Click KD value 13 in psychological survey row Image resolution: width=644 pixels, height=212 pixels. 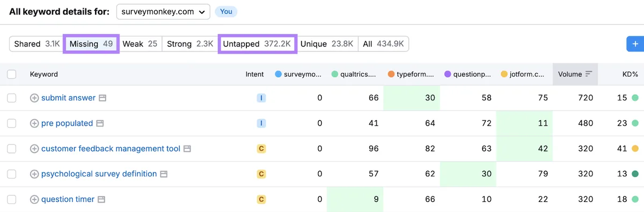pos(622,174)
